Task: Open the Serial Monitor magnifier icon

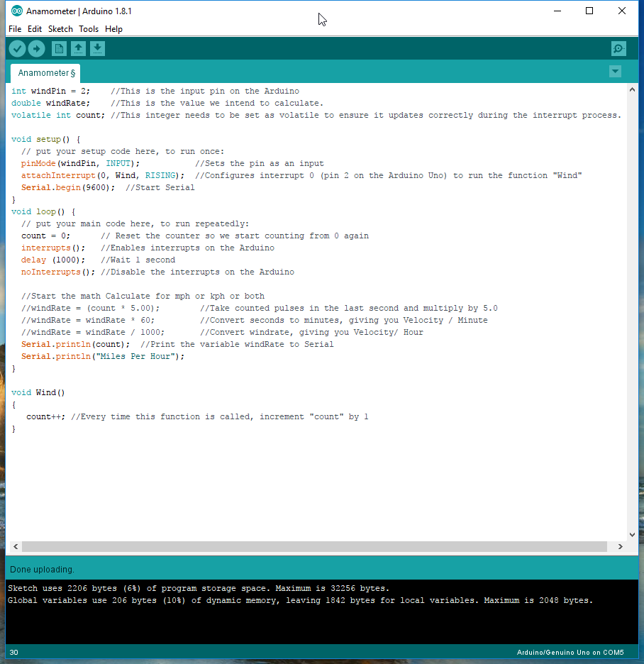Action: [x=618, y=49]
